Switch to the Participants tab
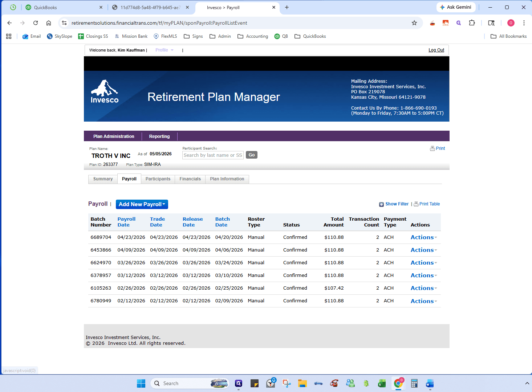The width and height of the screenshot is (532, 392). pyautogui.click(x=158, y=179)
